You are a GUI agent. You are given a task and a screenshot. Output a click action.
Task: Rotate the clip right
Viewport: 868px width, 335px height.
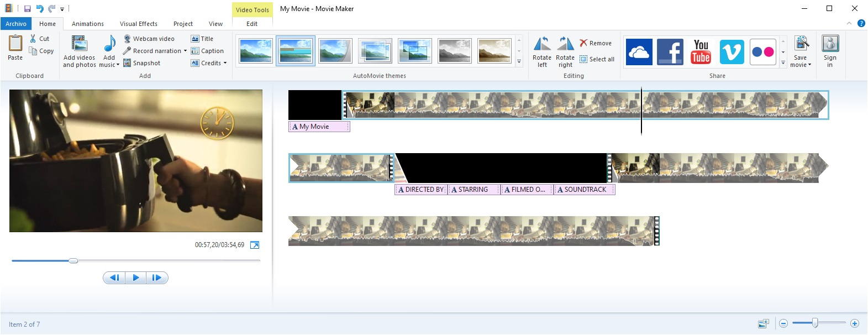coord(565,51)
